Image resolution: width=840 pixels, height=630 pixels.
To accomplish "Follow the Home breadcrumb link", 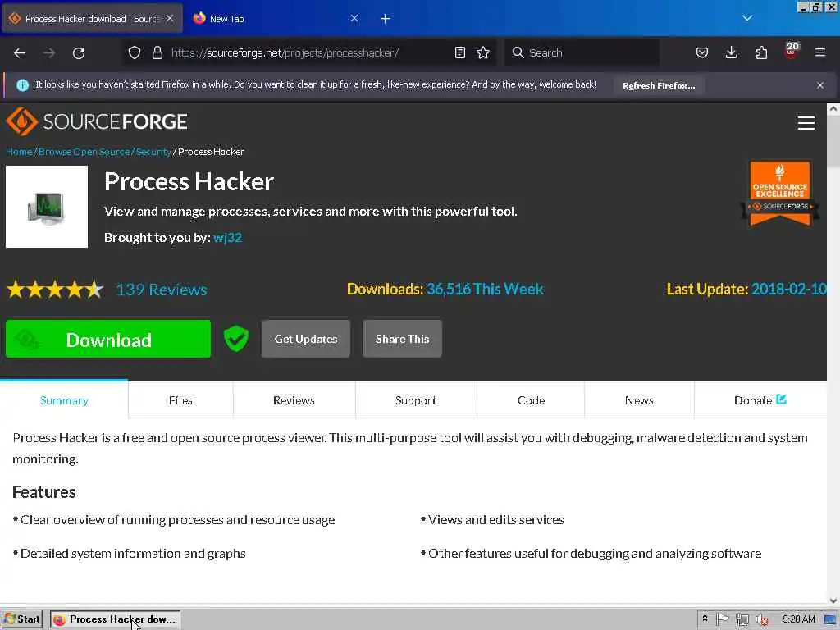I will pyautogui.click(x=19, y=152).
